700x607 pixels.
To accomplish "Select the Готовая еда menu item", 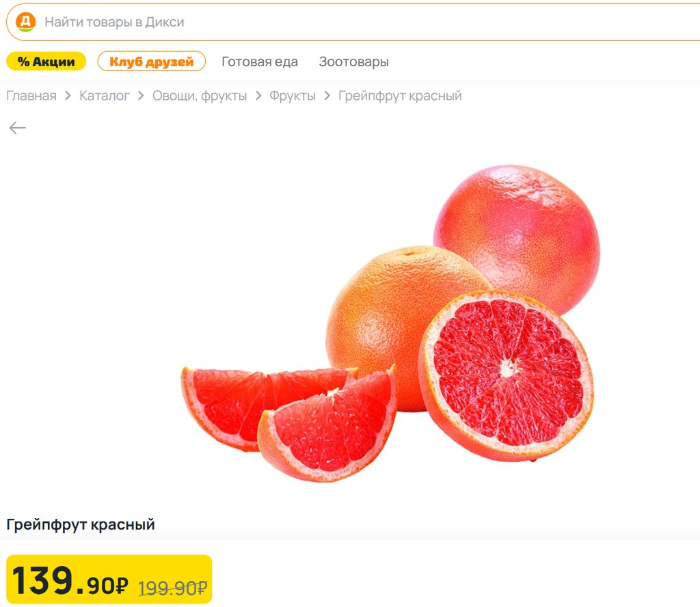I will [259, 61].
